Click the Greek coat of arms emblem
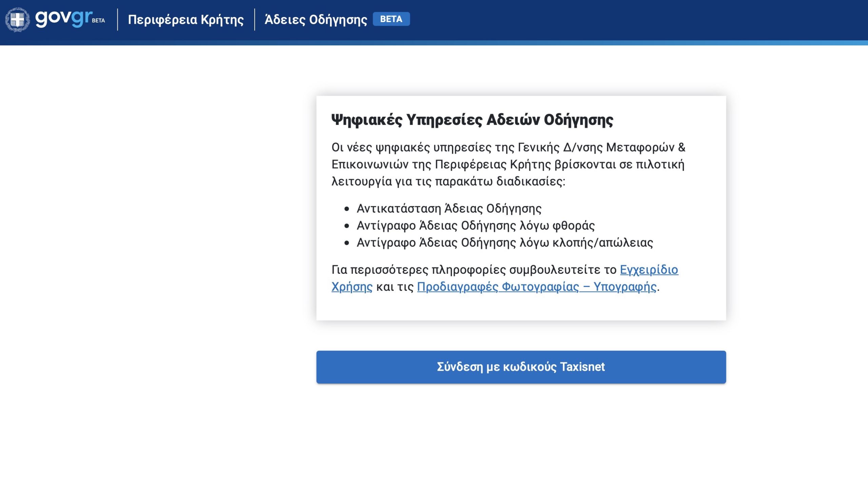 click(x=17, y=20)
